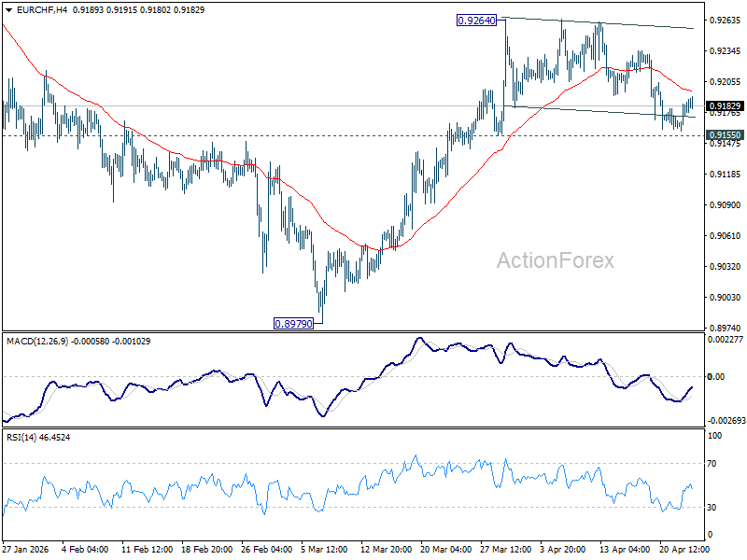The image size is (747, 560).
Task: Click the RSI 30 level label
Action: click(712, 508)
